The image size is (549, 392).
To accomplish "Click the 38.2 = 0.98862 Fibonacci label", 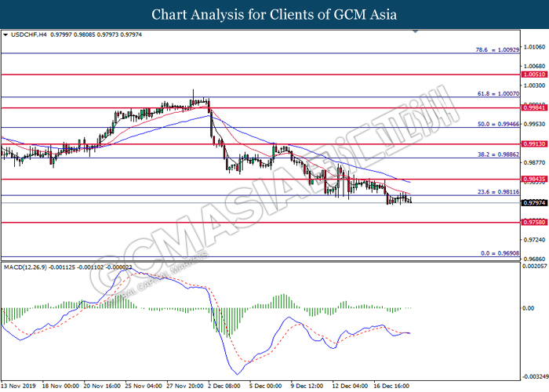I will coord(495,154).
